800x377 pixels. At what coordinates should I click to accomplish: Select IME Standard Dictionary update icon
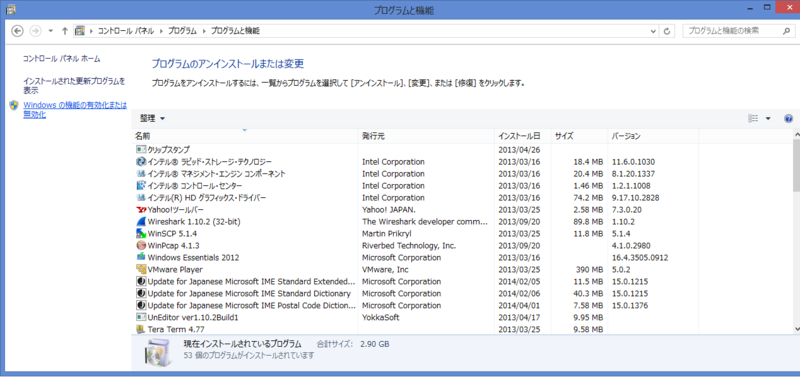point(141,293)
